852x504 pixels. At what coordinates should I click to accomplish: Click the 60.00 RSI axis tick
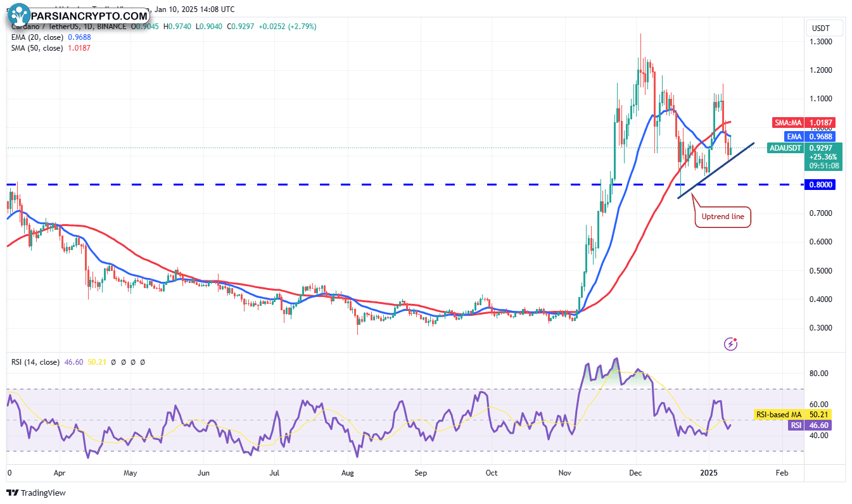point(820,405)
